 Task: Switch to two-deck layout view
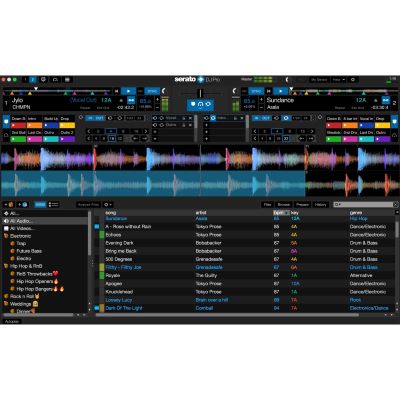[x=33, y=80]
